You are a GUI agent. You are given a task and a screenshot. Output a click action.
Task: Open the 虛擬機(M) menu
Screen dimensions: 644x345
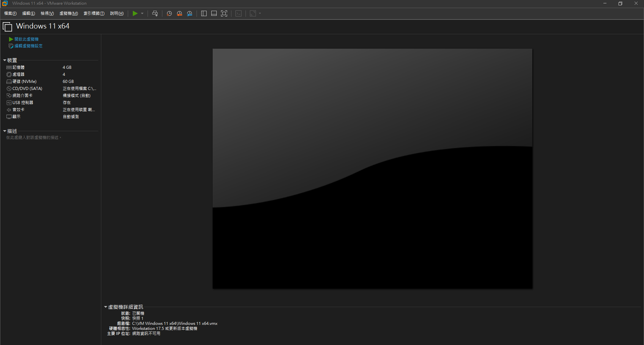coord(68,13)
